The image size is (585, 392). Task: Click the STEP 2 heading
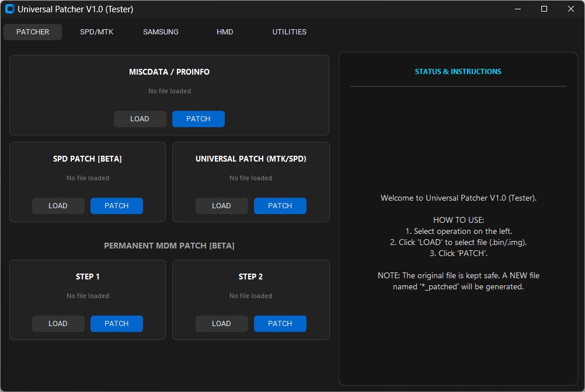tap(250, 277)
